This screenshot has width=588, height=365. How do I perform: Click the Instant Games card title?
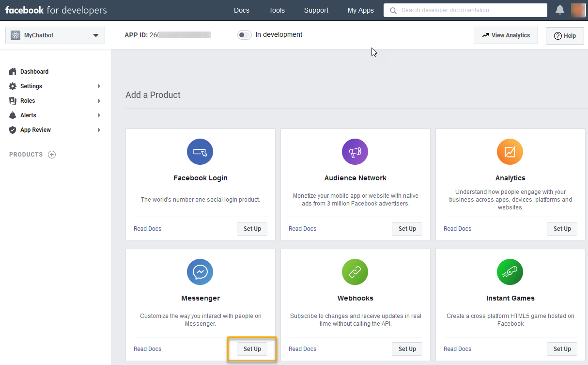(x=511, y=298)
